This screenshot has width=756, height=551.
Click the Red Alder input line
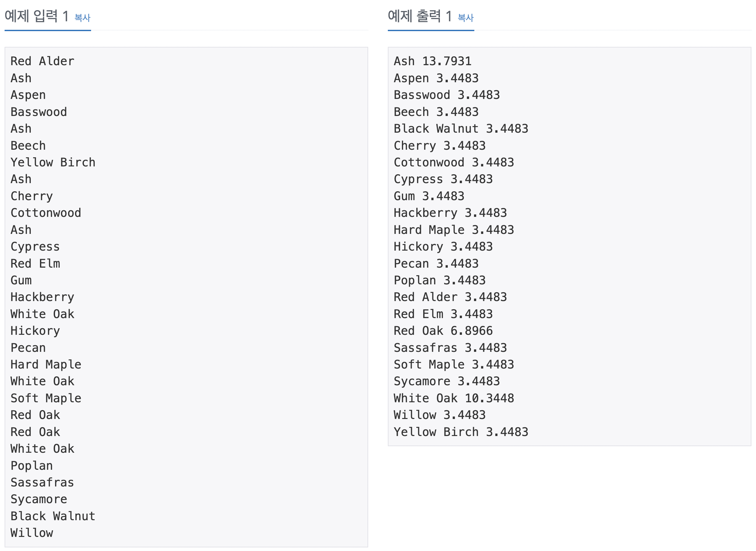click(x=42, y=61)
